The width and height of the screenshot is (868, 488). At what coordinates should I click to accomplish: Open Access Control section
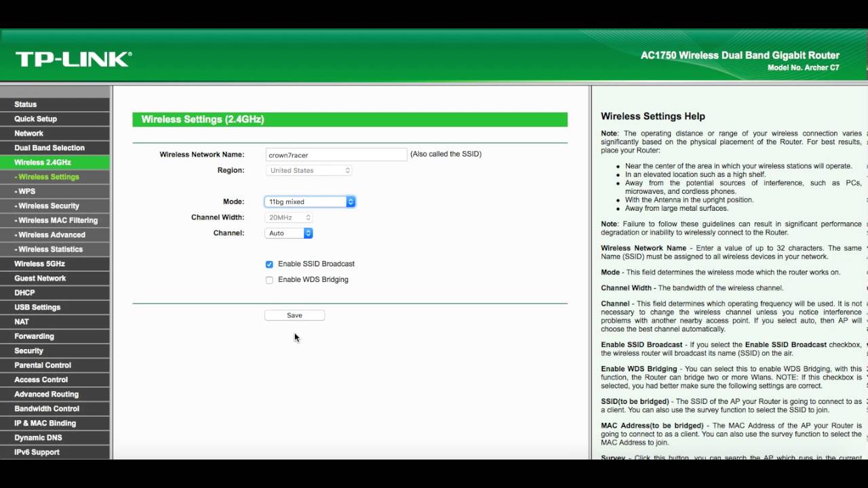tap(54, 380)
